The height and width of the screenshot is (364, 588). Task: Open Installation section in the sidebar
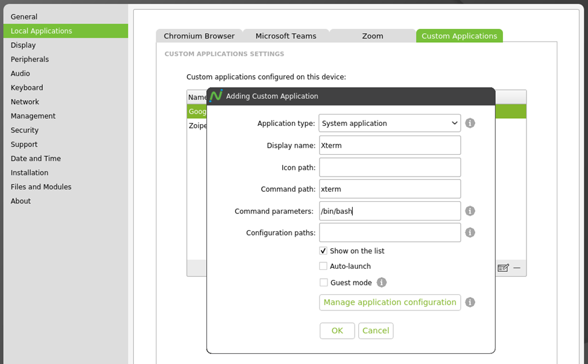pos(66,172)
